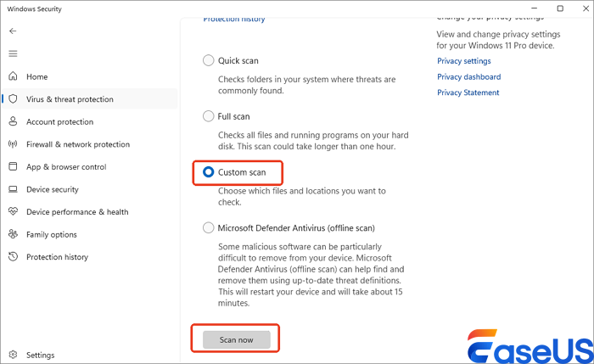The width and height of the screenshot is (594, 364).
Task: Open Device security section
Action: point(90,189)
